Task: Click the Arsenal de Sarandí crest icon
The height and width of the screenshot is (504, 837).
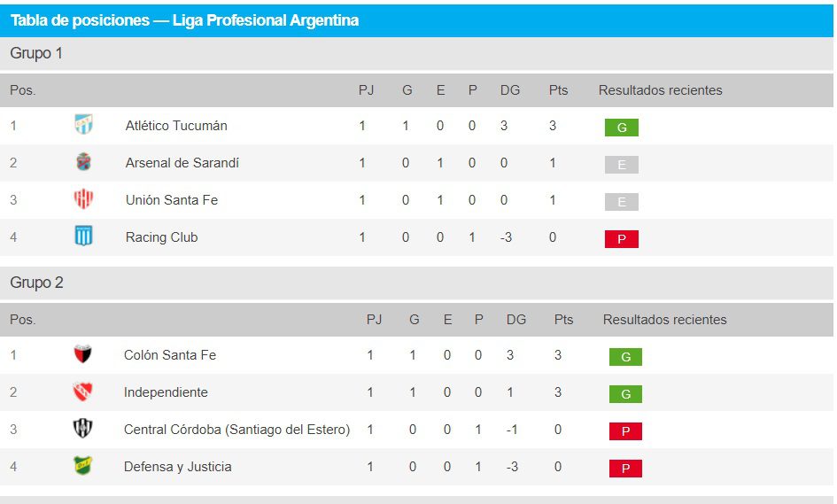Action: 84,163
